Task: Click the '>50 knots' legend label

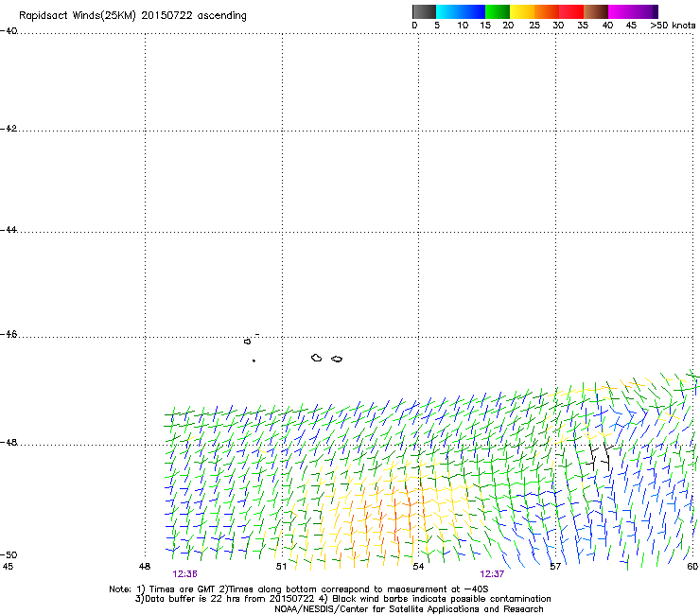Action: [x=673, y=26]
